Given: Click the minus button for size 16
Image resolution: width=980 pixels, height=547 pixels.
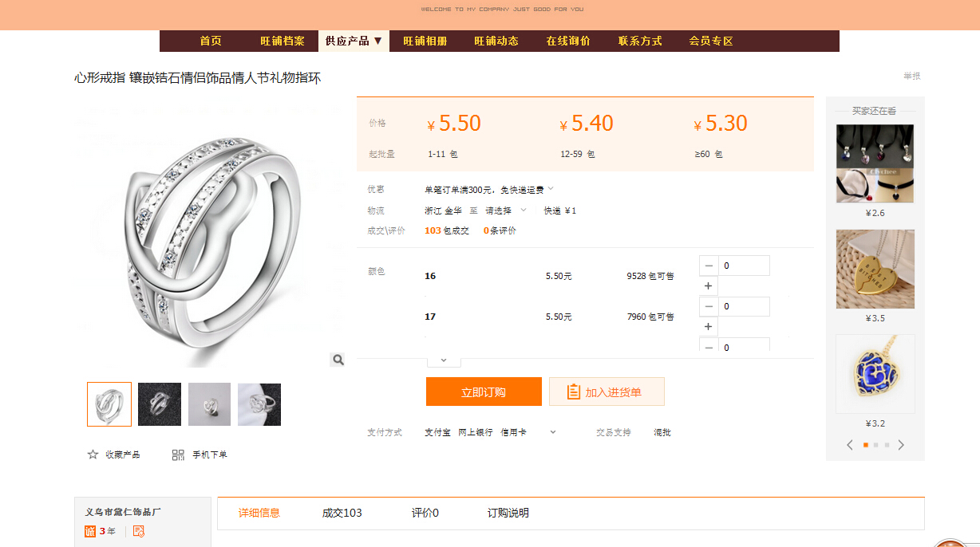Looking at the screenshot, I should click(x=709, y=266).
